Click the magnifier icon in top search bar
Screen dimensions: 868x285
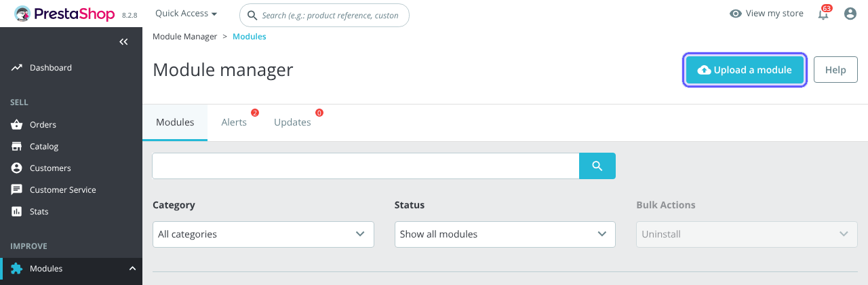(x=252, y=15)
